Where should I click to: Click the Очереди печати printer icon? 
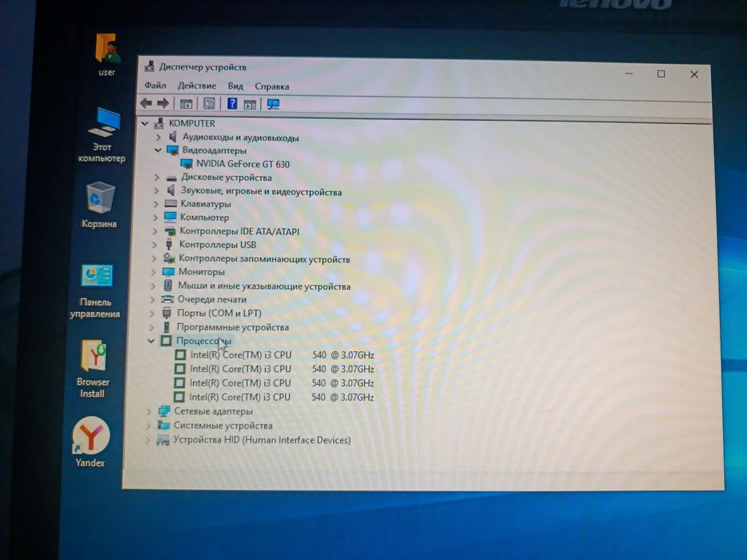click(x=167, y=299)
